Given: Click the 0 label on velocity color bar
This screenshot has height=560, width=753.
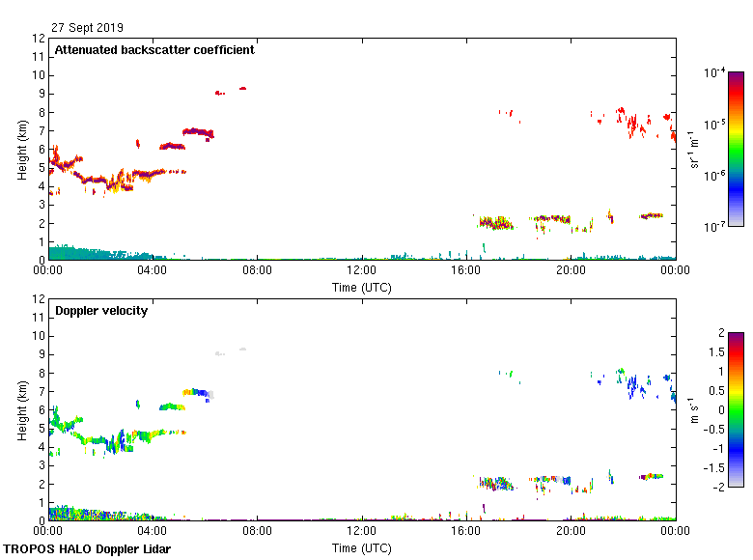Looking at the screenshot, I should 718,409.
